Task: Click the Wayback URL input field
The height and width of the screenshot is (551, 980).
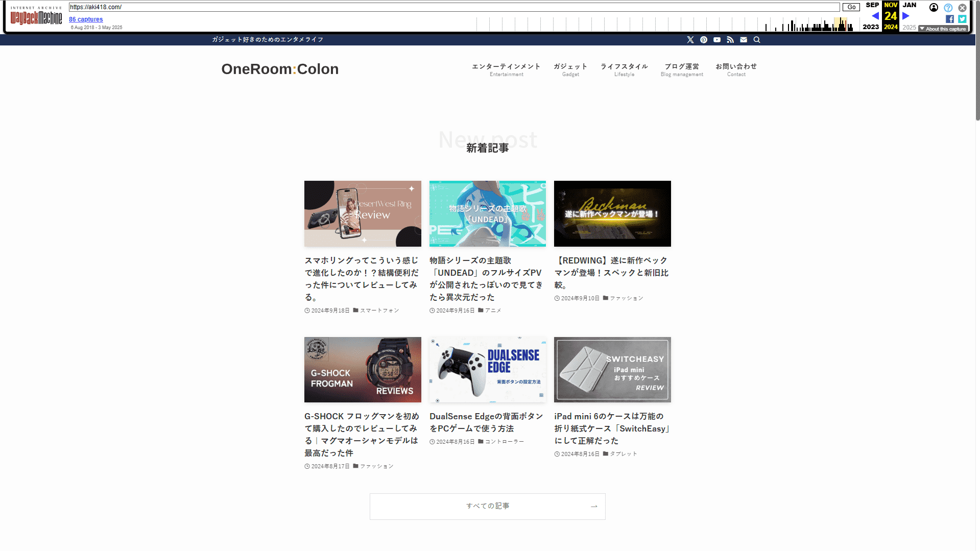Action: click(x=454, y=7)
